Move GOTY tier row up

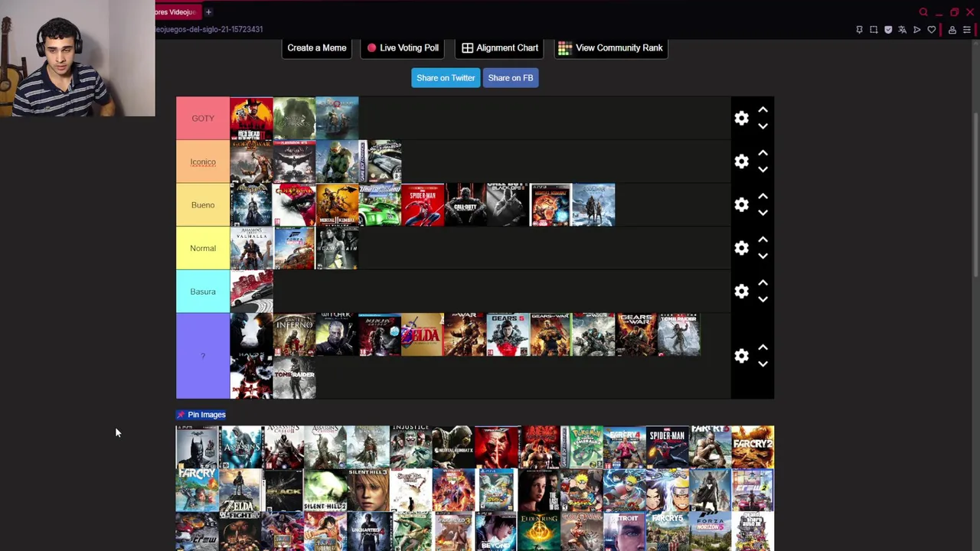[763, 110]
